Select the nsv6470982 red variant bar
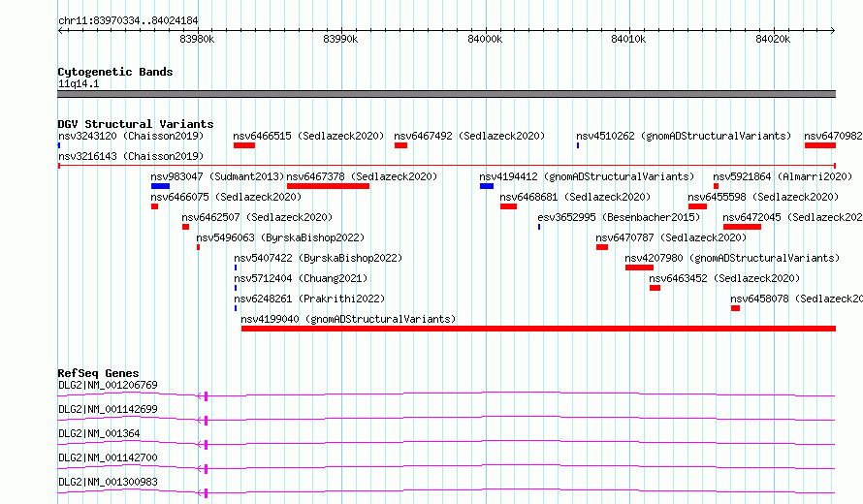 coord(820,145)
